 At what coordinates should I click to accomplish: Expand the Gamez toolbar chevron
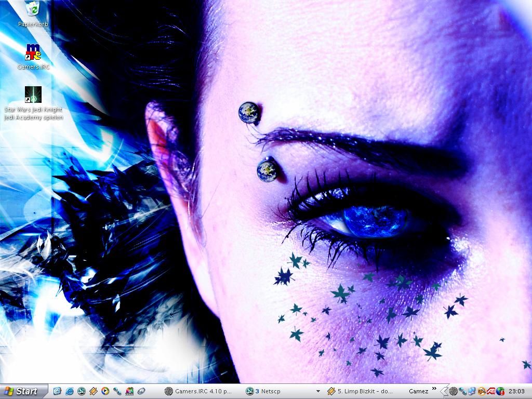pos(434,389)
